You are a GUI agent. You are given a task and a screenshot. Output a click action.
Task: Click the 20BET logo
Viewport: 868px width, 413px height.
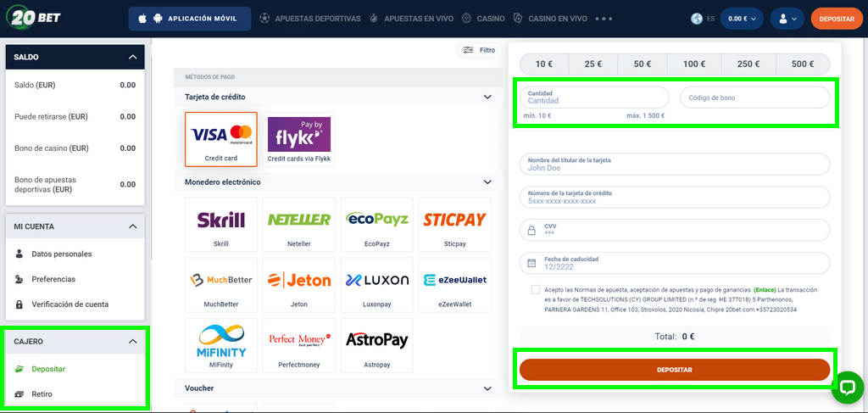pyautogui.click(x=35, y=18)
